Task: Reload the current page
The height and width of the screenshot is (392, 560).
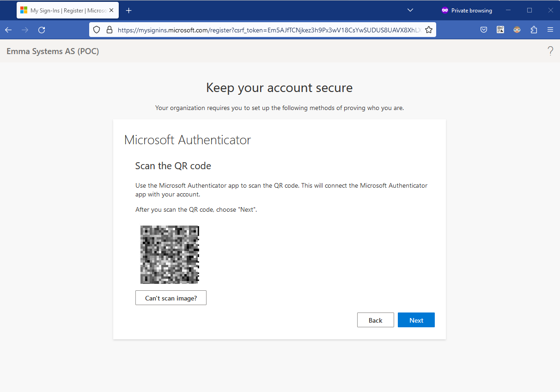Action: pyautogui.click(x=42, y=30)
